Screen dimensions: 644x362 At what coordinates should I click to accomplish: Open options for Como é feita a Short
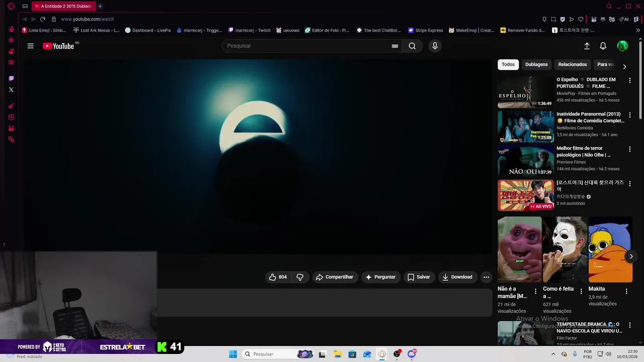581,291
